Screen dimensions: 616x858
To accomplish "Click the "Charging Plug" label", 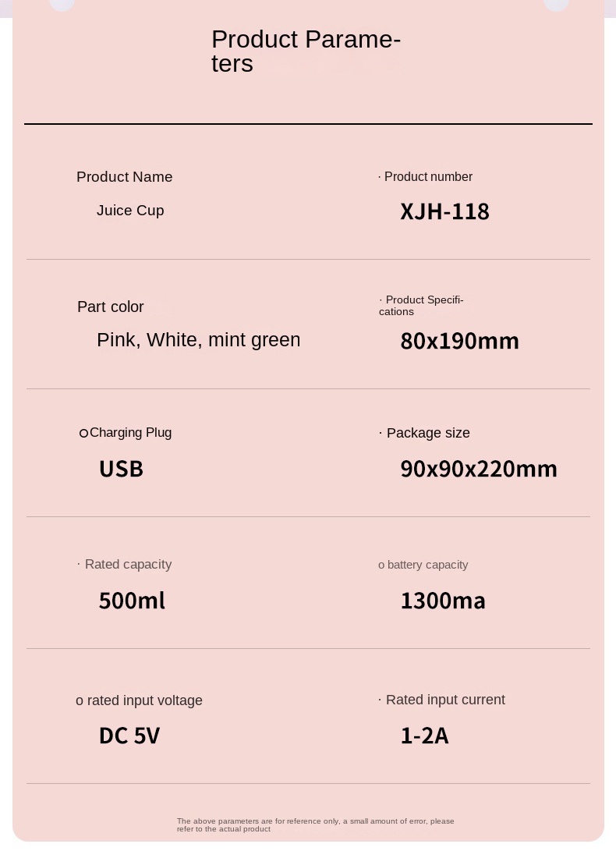I will click(130, 433).
